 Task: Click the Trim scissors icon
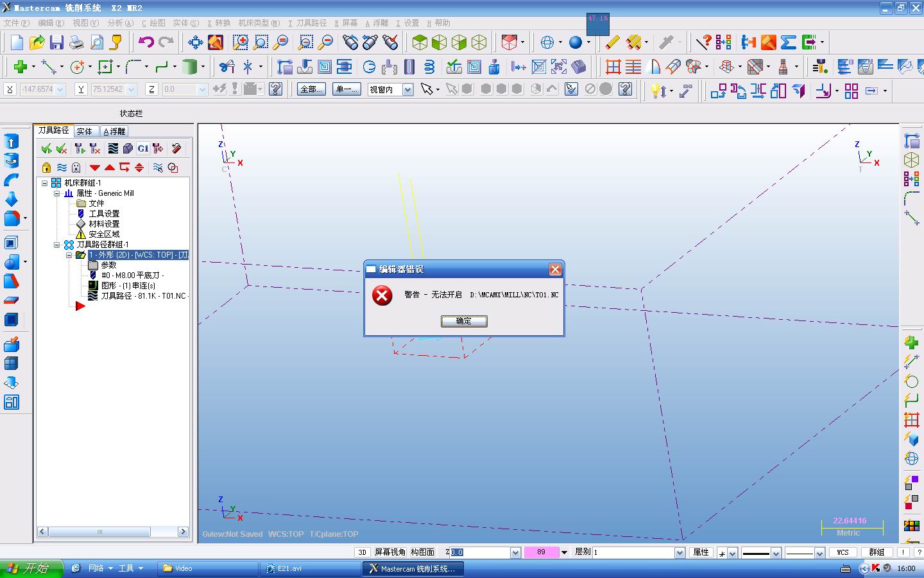click(227, 66)
